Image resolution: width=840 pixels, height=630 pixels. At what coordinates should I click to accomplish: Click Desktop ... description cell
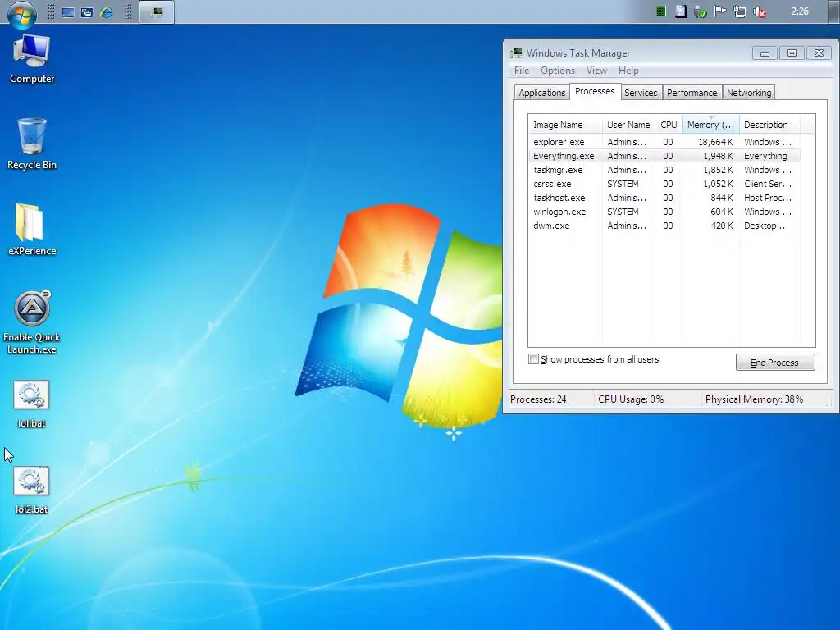(x=765, y=226)
